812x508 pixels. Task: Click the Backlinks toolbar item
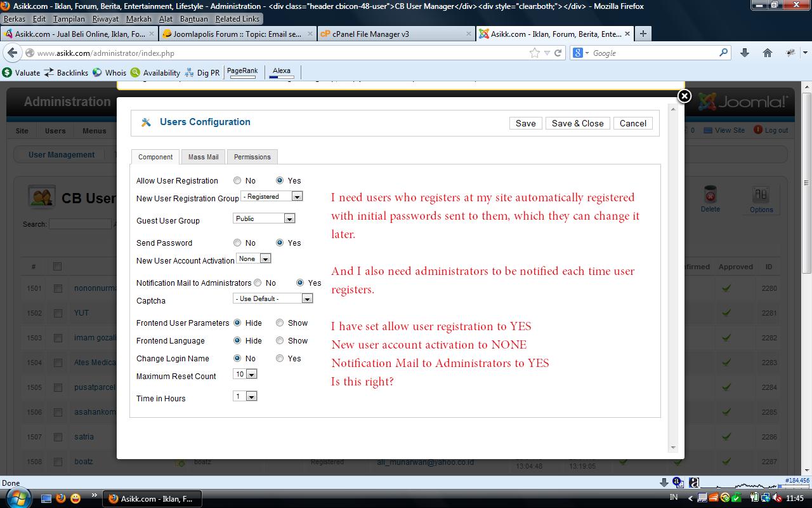pos(66,72)
